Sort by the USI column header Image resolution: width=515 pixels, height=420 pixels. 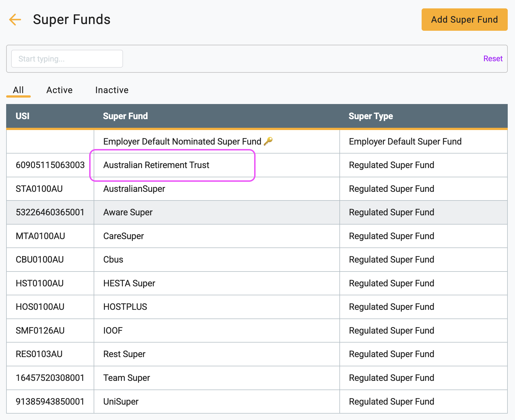coord(23,116)
